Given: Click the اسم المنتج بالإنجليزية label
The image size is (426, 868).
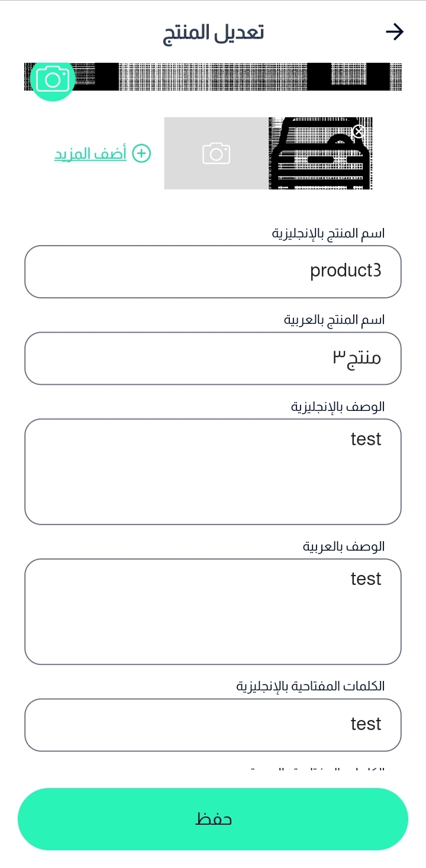Looking at the screenshot, I should click(x=328, y=233).
